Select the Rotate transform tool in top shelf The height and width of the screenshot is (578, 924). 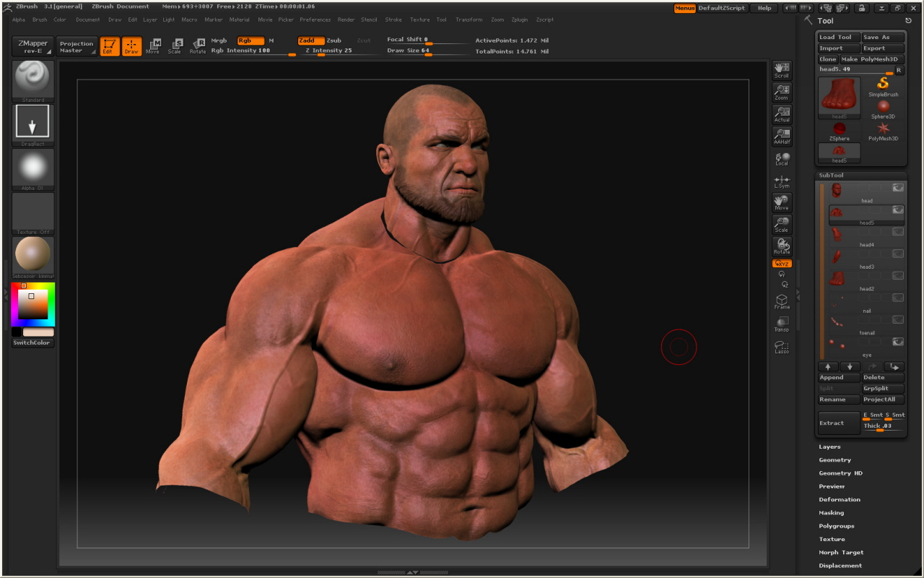tap(197, 47)
